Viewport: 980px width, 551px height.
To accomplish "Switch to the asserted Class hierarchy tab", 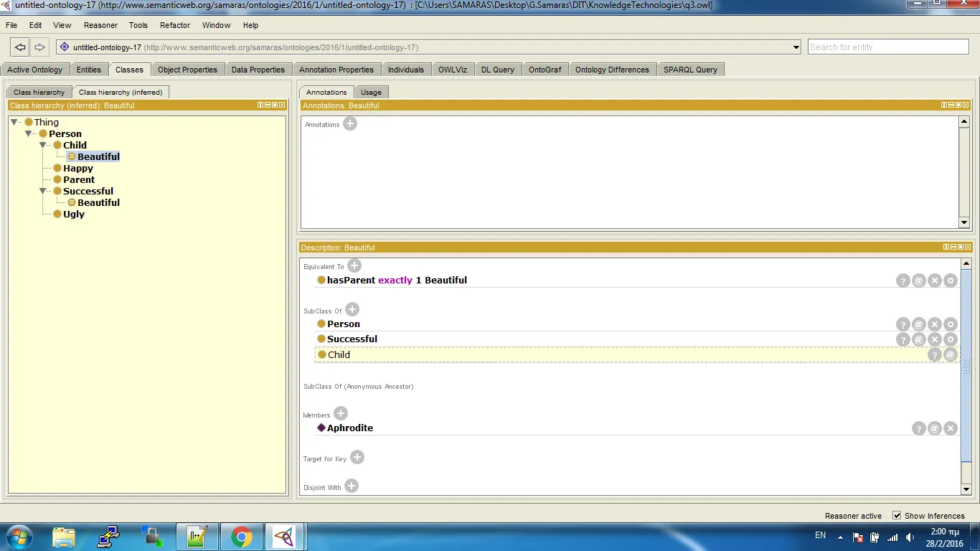I will [x=39, y=92].
